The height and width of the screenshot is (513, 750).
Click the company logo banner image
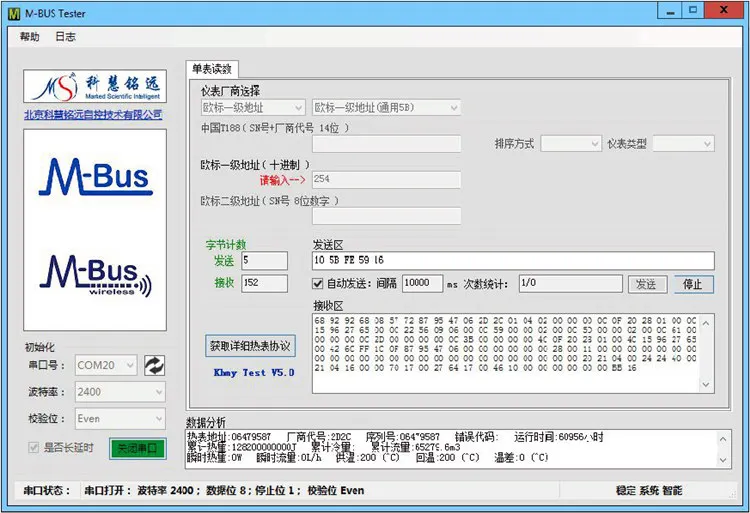95,86
